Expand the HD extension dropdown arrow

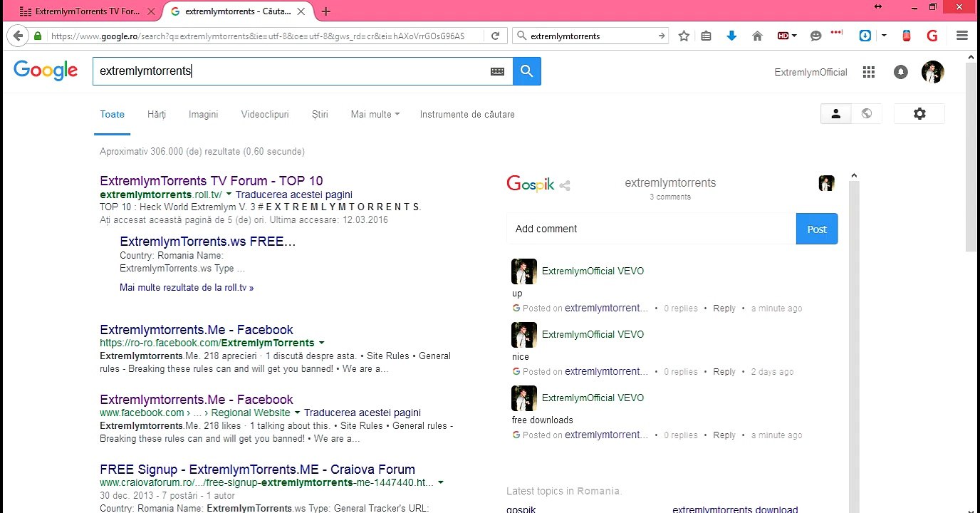pos(794,36)
